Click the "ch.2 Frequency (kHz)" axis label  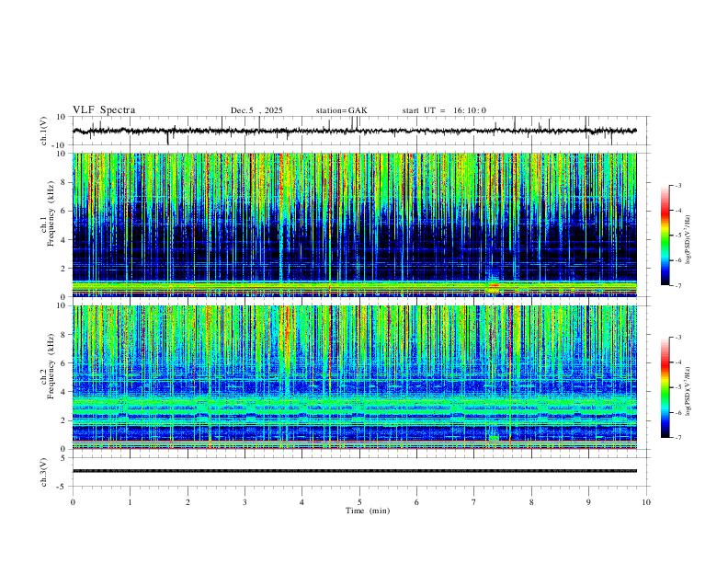(x=48, y=366)
